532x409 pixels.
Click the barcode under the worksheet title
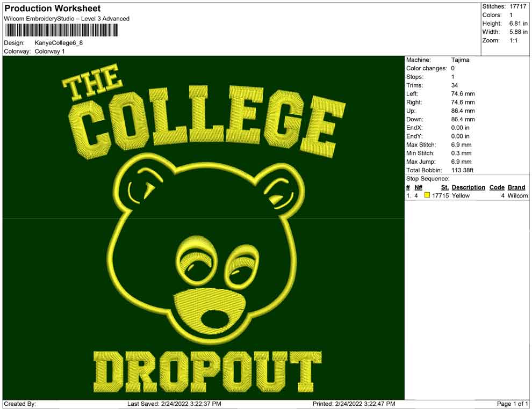pyautogui.click(x=61, y=31)
